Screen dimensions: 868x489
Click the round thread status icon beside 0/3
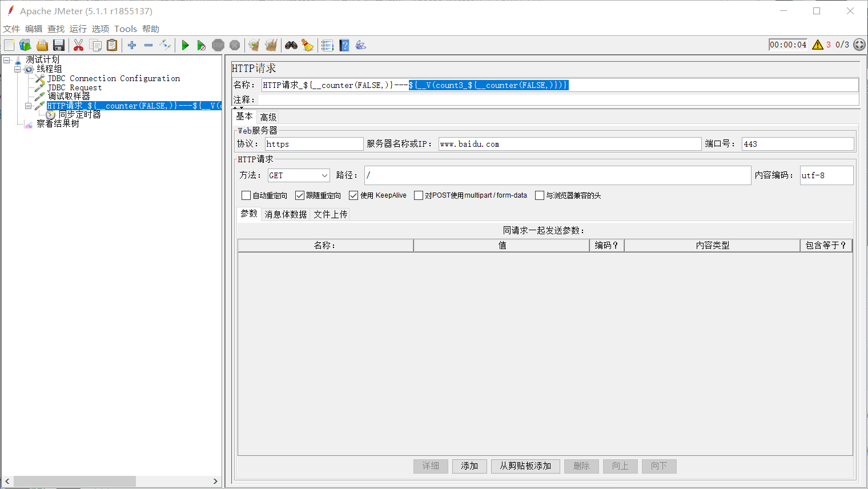[859, 45]
